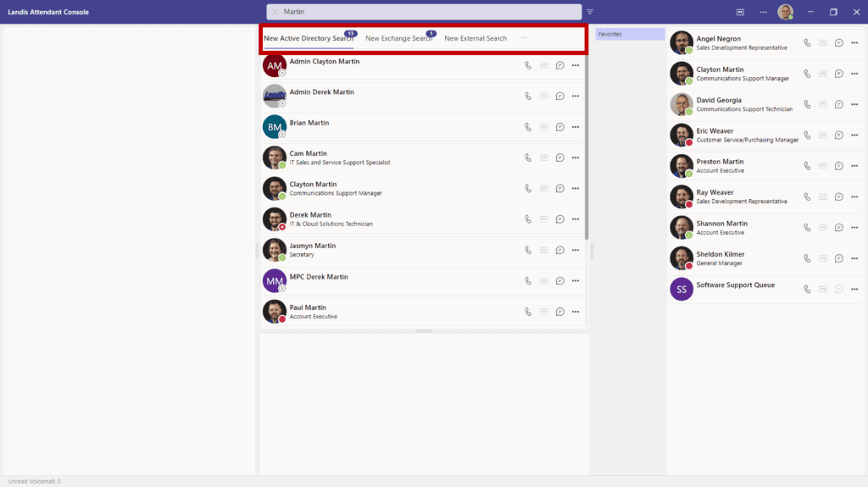The height and width of the screenshot is (487, 868).
Task: Click Admin Derek Martin's avatar
Action: click(275, 97)
